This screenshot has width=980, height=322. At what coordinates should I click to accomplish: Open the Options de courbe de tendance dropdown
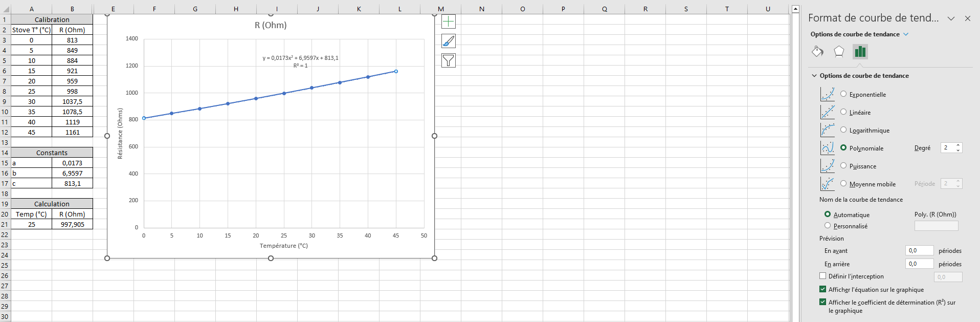[906, 34]
